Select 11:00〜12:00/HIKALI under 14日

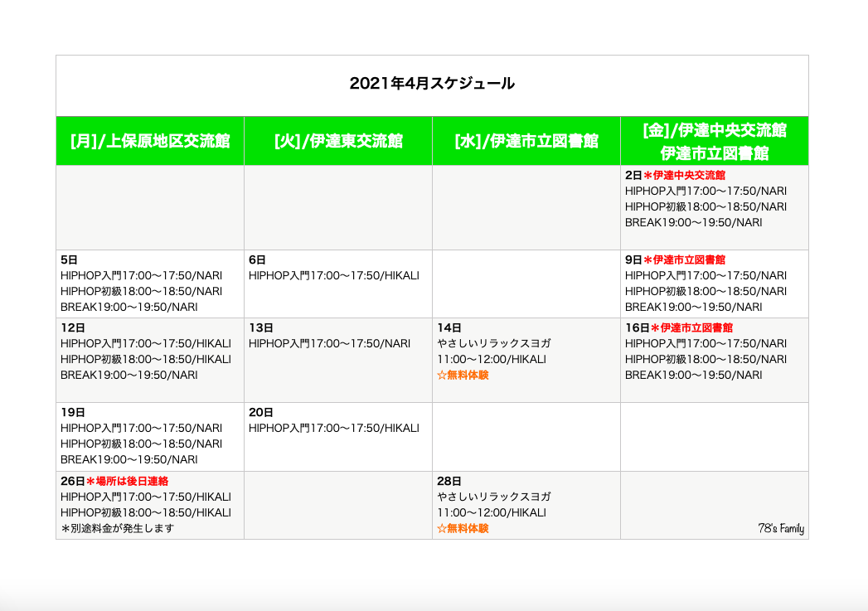coord(492,359)
